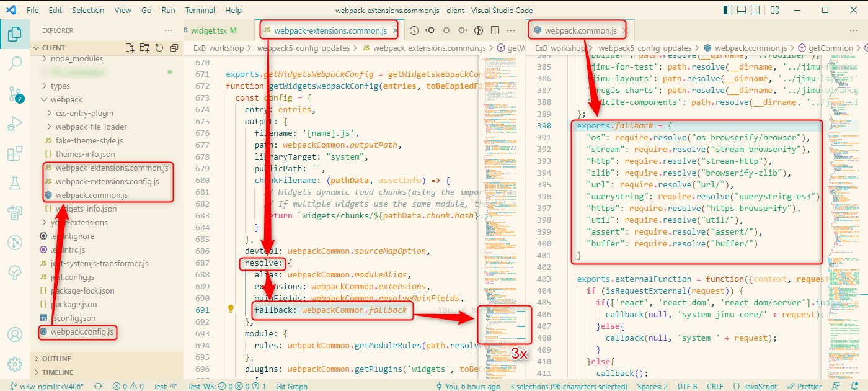Open the Manage gear icon

(15, 364)
